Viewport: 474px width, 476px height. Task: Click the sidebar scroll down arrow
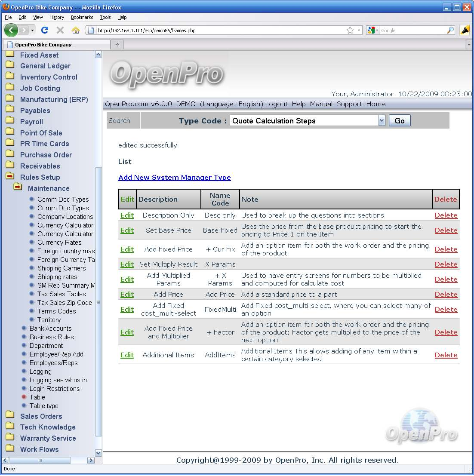[x=98, y=453]
